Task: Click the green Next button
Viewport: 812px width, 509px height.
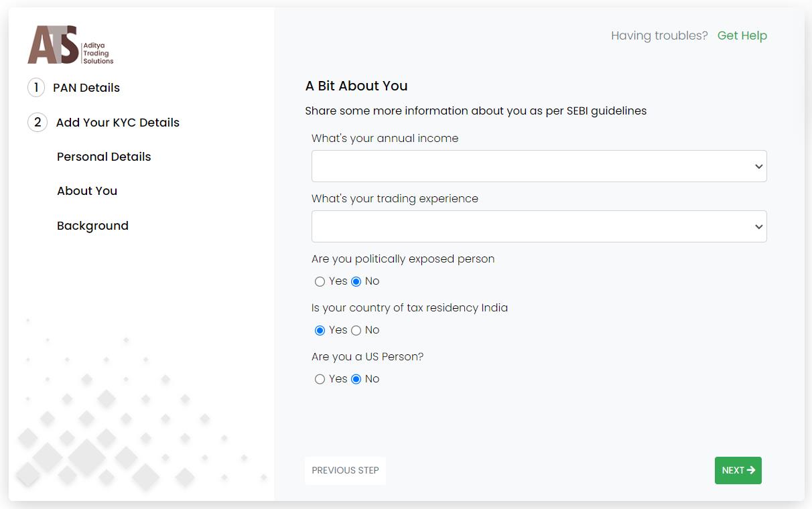Action: pyautogui.click(x=738, y=470)
